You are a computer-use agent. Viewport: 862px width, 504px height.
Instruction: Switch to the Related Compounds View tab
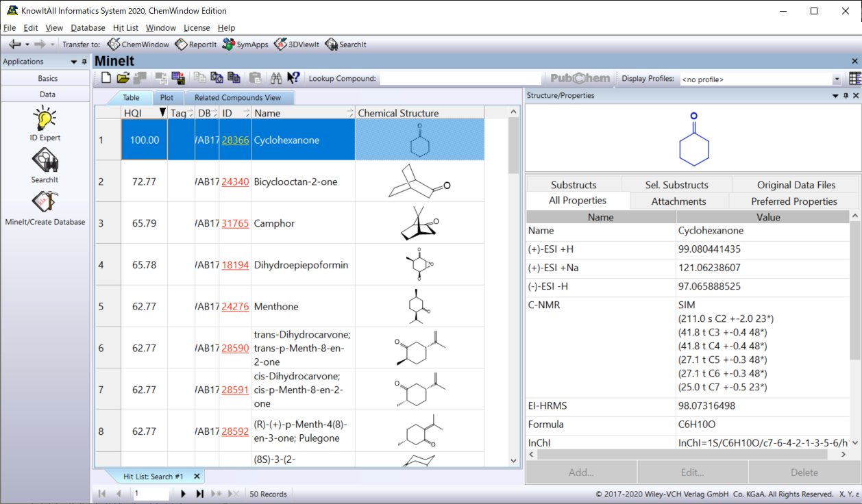click(238, 98)
